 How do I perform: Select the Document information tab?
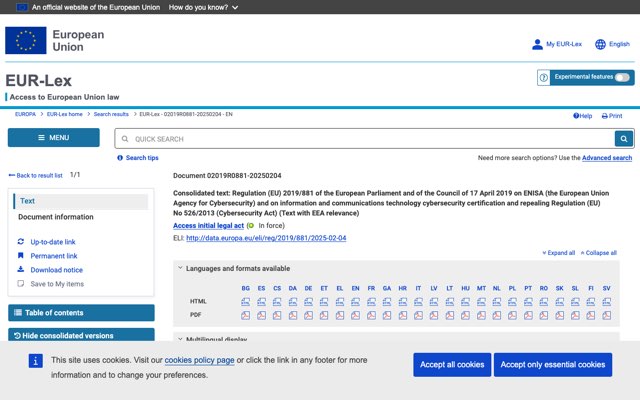tap(56, 217)
